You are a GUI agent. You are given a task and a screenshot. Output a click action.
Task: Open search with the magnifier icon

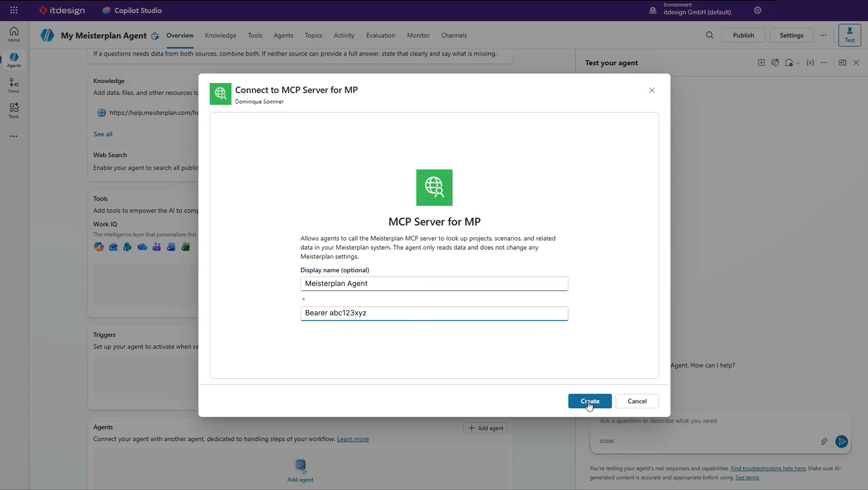(710, 35)
